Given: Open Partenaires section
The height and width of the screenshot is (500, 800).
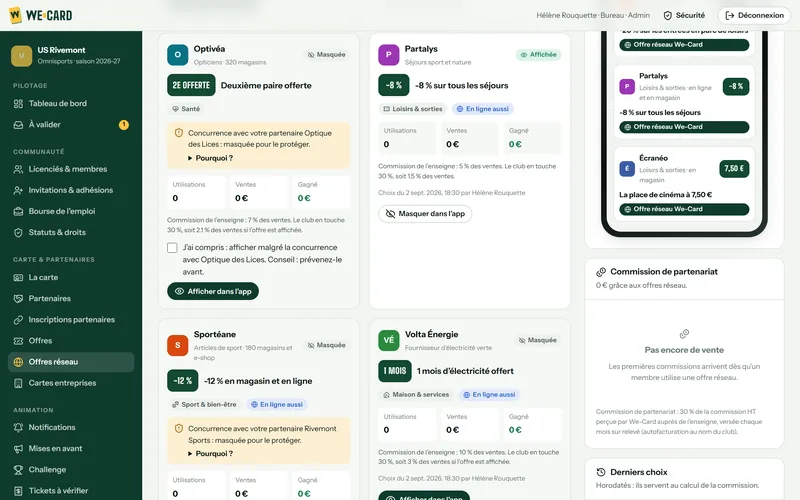Looking at the screenshot, I should tap(71, 298).
